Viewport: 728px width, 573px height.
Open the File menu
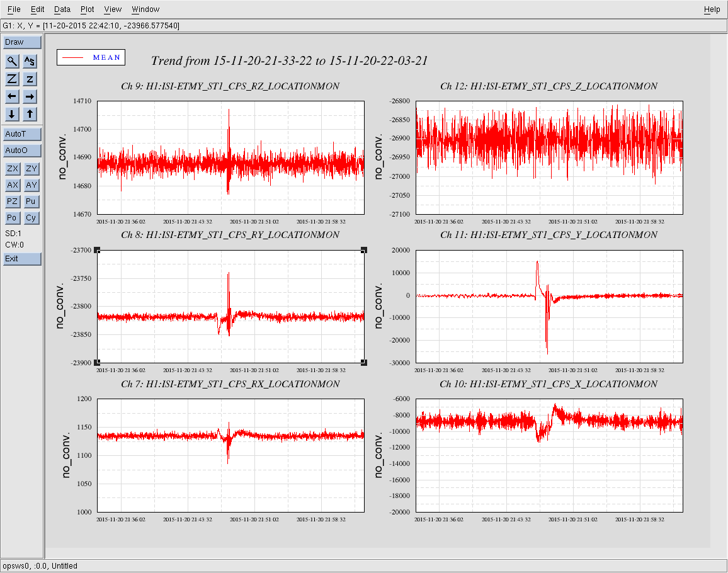click(14, 9)
